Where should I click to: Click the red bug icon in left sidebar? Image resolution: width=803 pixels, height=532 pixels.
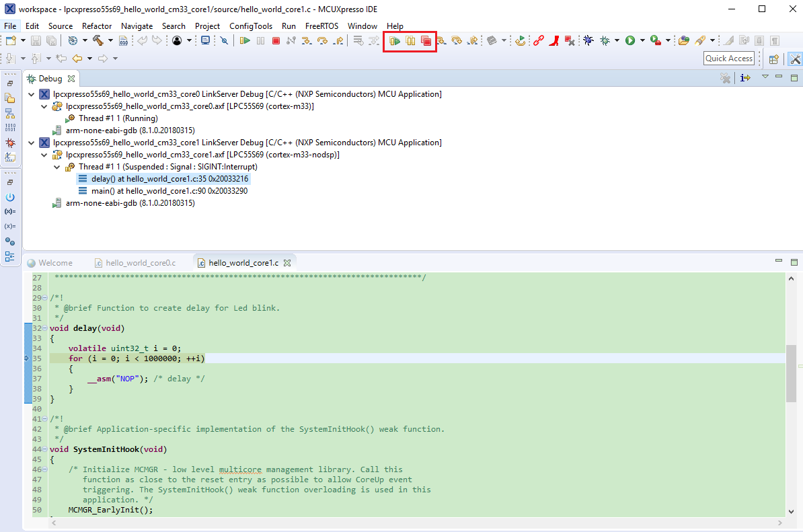(9, 143)
